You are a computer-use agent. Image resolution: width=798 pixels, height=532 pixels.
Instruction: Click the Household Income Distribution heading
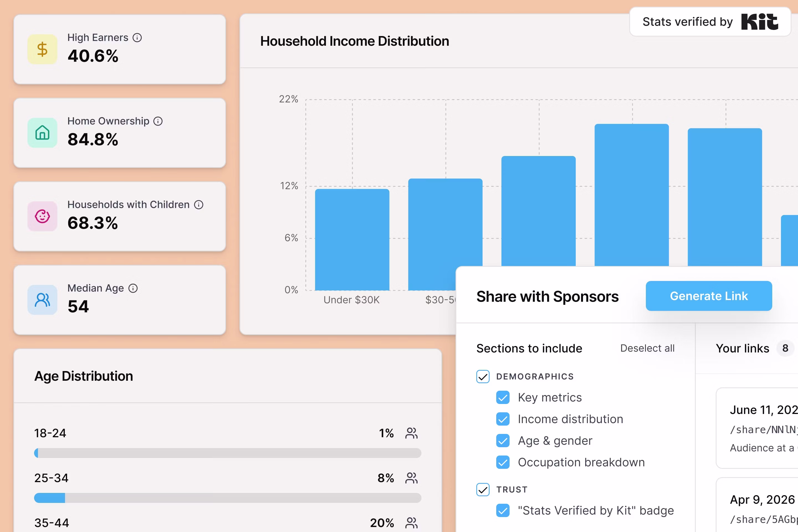[355, 41]
